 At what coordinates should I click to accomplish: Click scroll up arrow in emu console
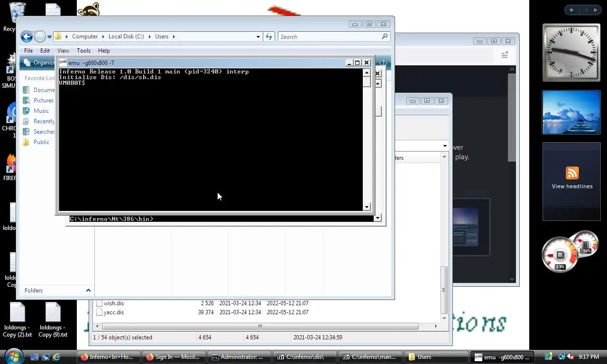pyautogui.click(x=367, y=73)
